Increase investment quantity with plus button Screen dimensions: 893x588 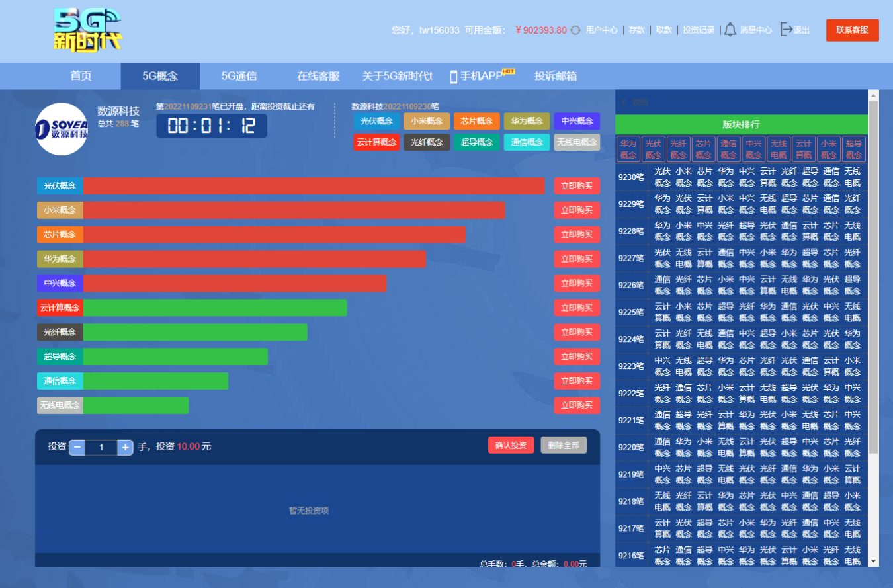click(x=125, y=448)
